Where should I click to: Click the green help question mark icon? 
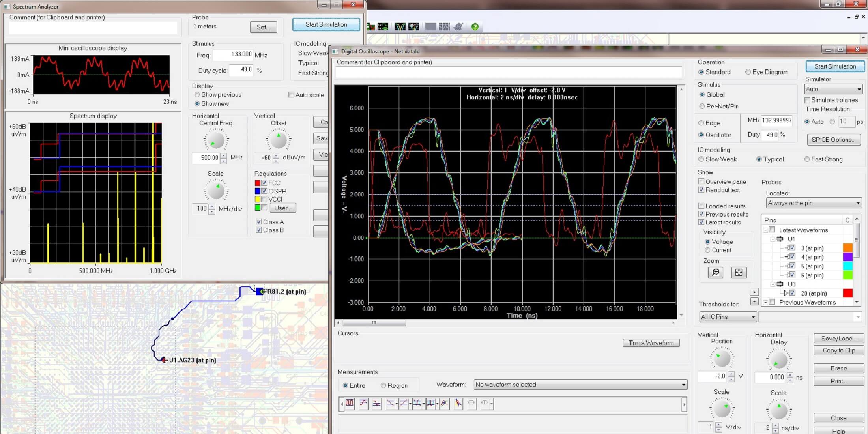[x=475, y=27]
